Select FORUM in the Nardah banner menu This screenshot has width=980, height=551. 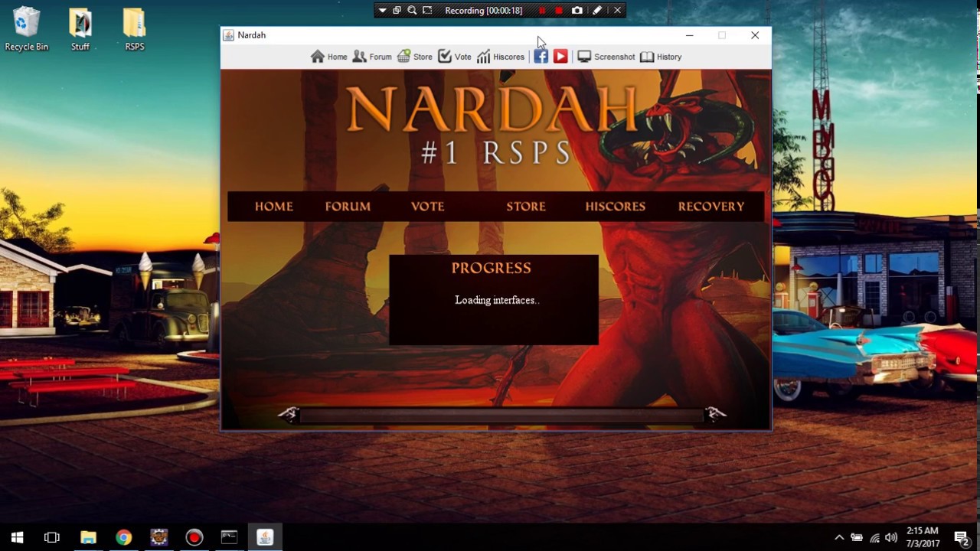click(348, 207)
